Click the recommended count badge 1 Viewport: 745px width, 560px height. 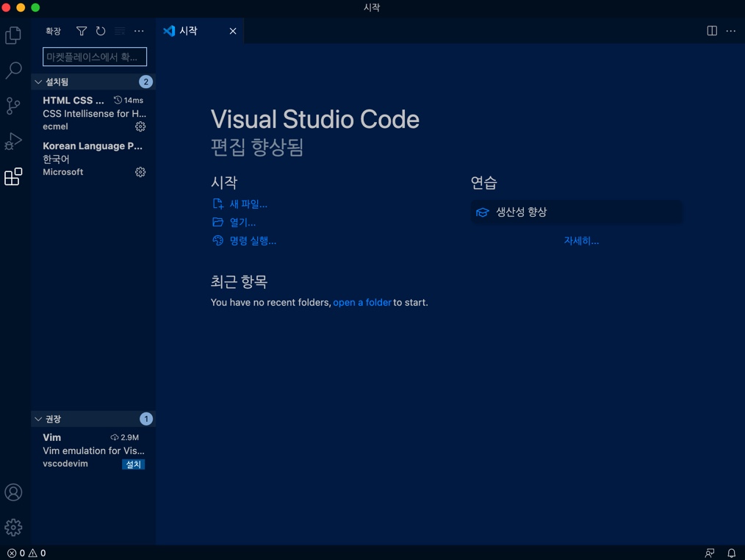click(x=146, y=419)
